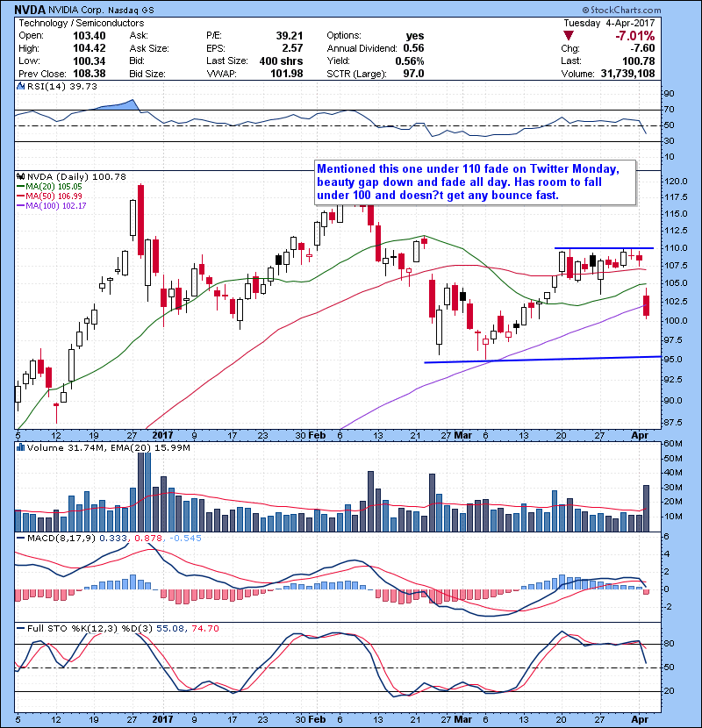
Task: Click the '2017' label on price chart axis
Action: point(162,436)
